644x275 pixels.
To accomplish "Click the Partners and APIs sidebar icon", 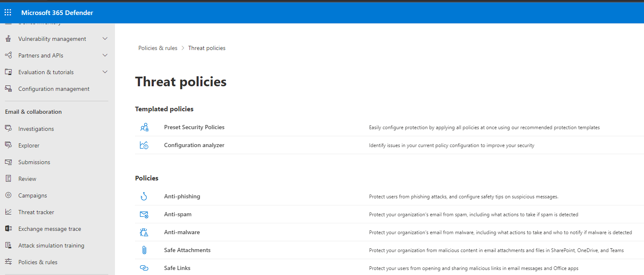I will (8, 55).
